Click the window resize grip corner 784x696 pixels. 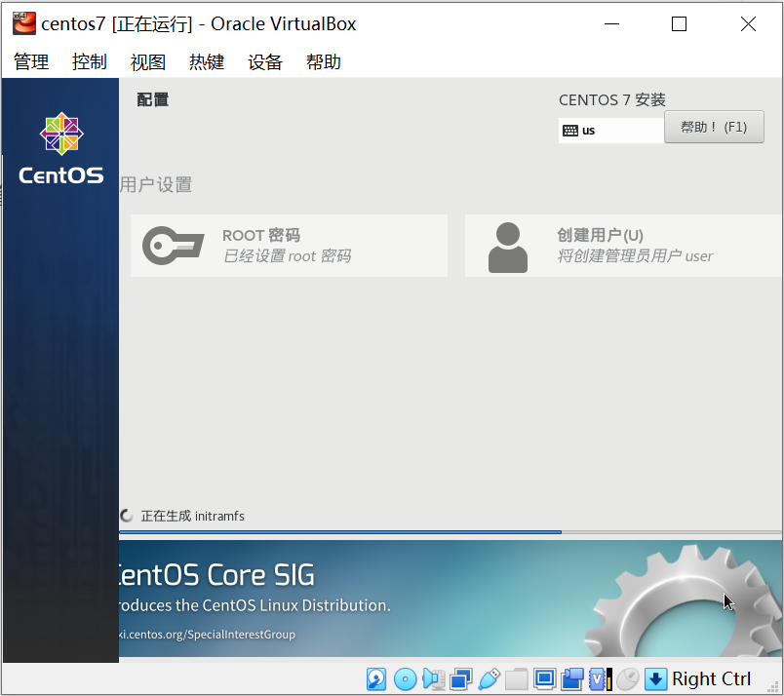click(x=773, y=686)
